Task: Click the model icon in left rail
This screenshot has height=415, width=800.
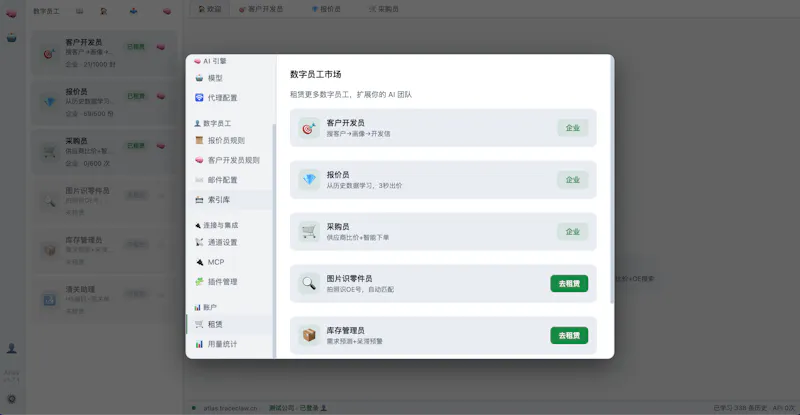Action: (11, 38)
